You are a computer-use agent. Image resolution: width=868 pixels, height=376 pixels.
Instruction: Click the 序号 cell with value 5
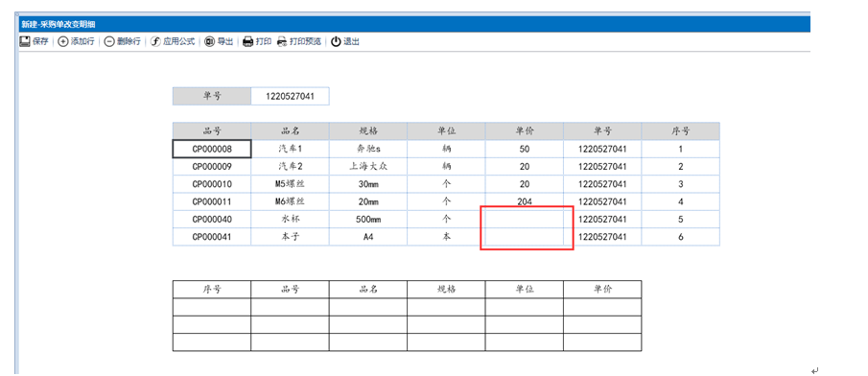tap(681, 220)
